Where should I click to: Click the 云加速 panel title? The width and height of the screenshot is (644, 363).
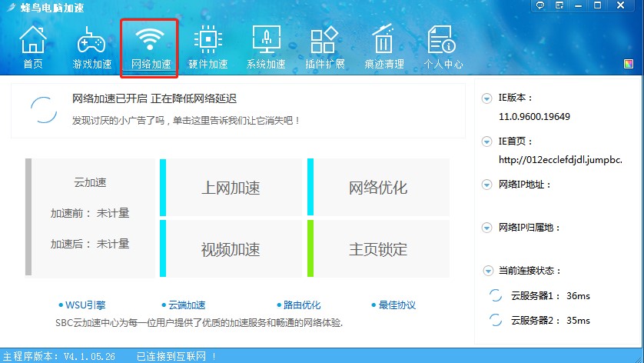click(90, 182)
